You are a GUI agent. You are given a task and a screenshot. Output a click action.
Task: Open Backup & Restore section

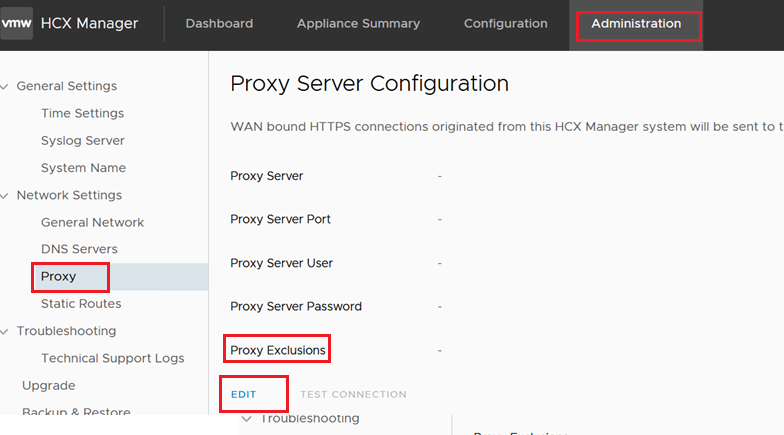(x=76, y=412)
